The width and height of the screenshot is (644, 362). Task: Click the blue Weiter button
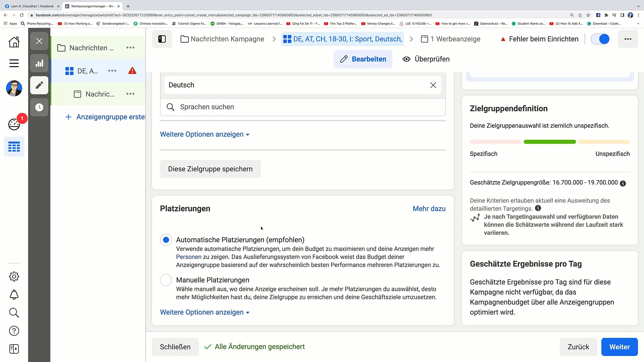620,347
